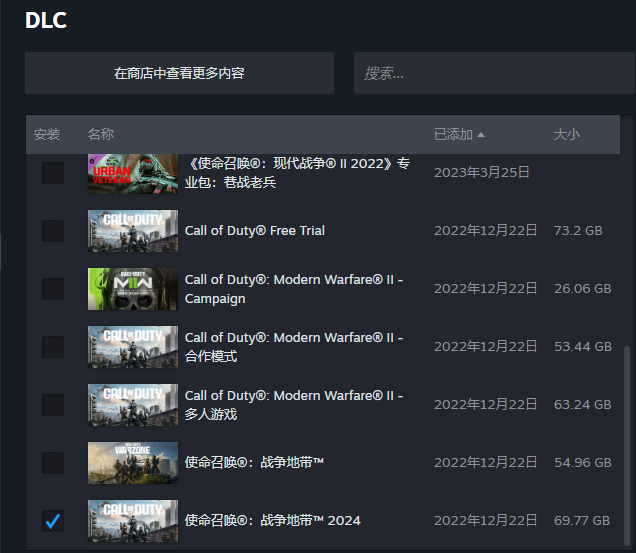Toggle the 已添加 sort arrow
The image size is (636, 553).
pos(481,135)
